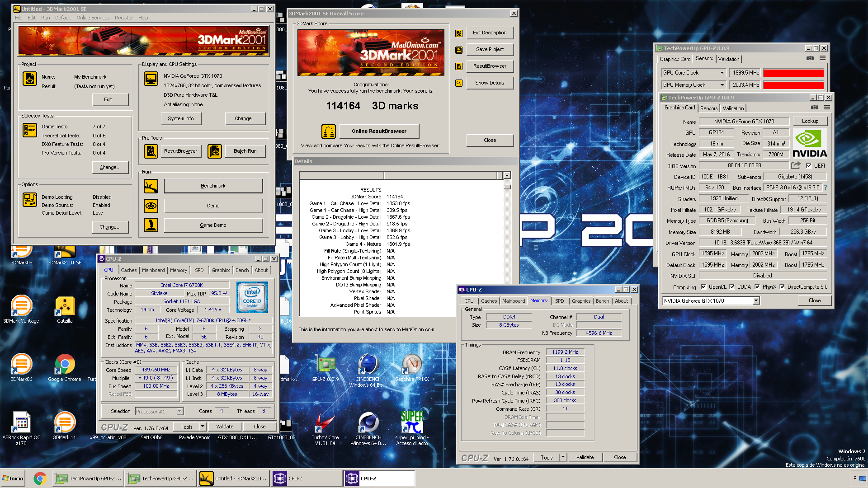Open the Graphics tab in CPU-Z CPU window

[221, 270]
